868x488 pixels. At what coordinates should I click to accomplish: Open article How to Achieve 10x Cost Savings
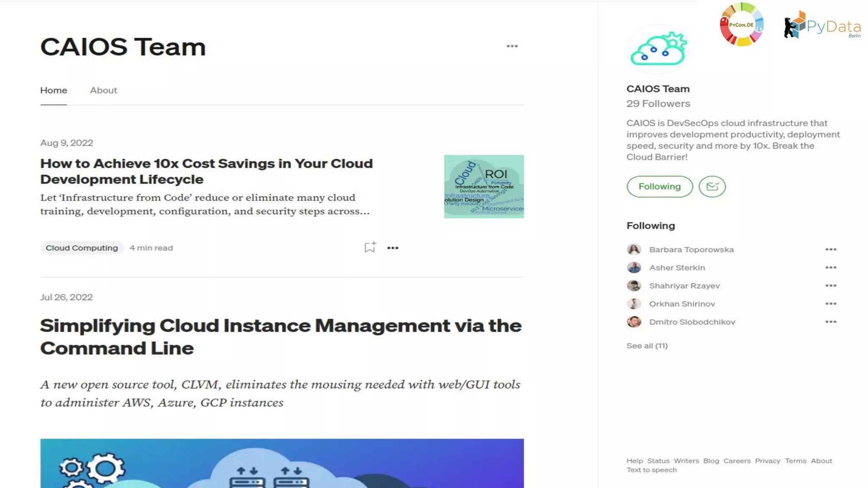206,171
